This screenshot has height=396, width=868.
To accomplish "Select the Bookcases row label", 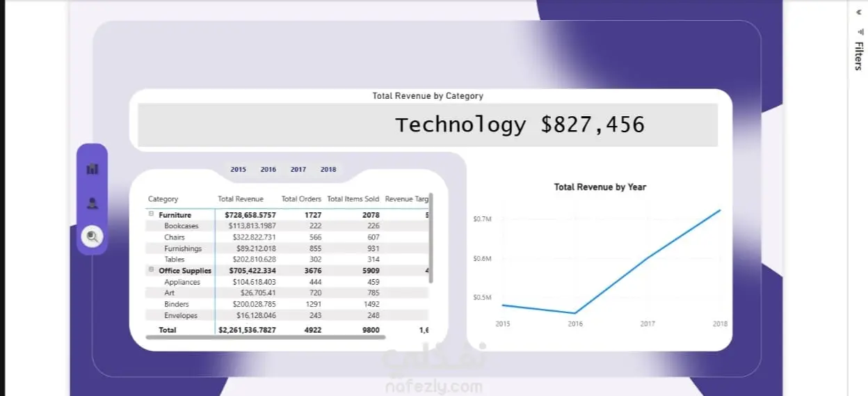I will tap(182, 226).
